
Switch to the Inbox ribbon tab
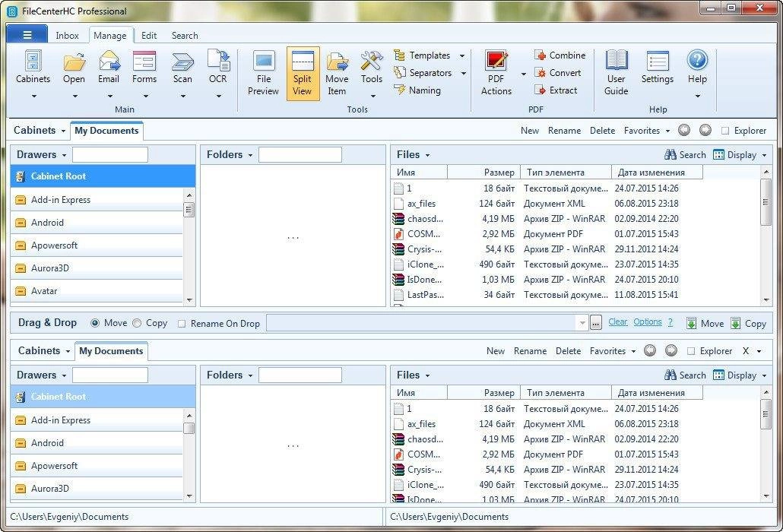67,36
